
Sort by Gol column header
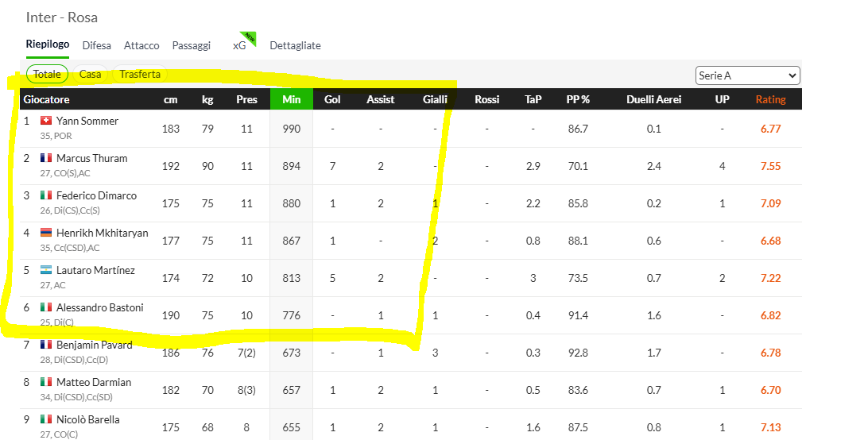pyautogui.click(x=332, y=99)
